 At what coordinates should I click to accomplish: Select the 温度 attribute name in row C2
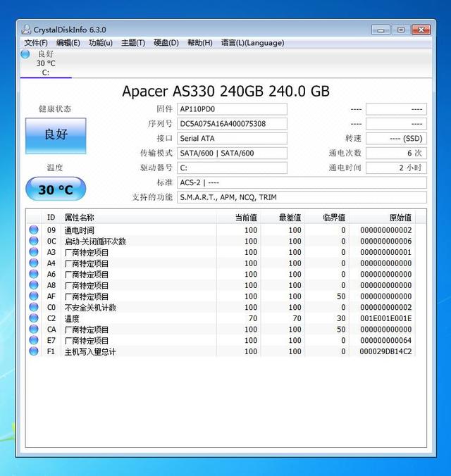pyautogui.click(x=72, y=318)
